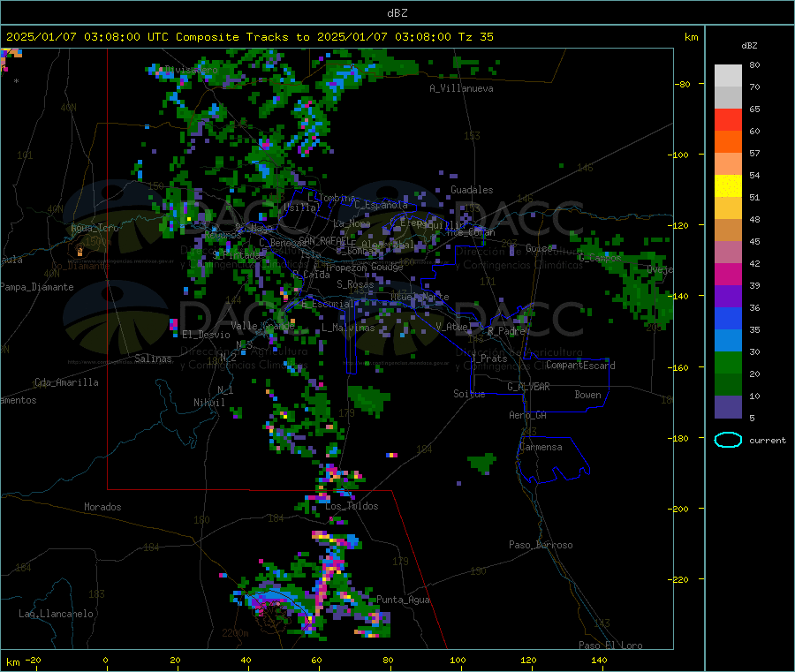Viewport: 795px width, 672px height.
Task: Select the Nihuil map label
Action: (x=208, y=403)
